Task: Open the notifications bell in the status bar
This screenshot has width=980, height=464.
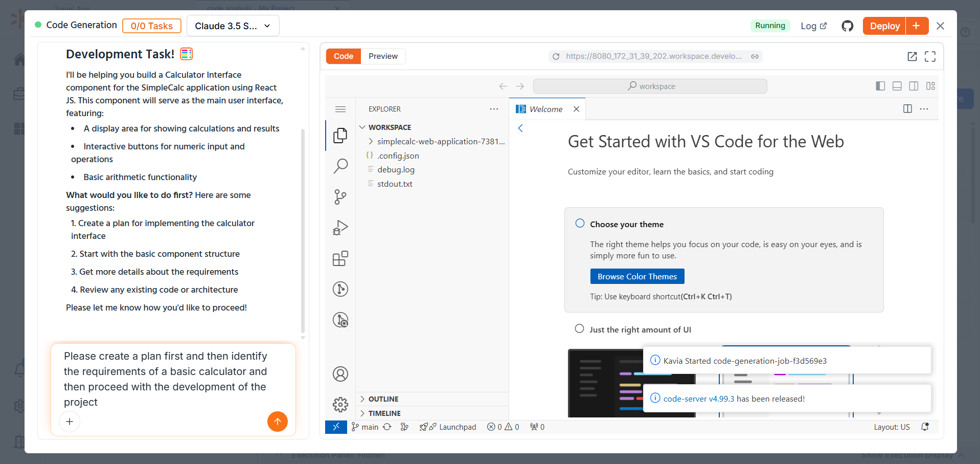Action: [925, 427]
